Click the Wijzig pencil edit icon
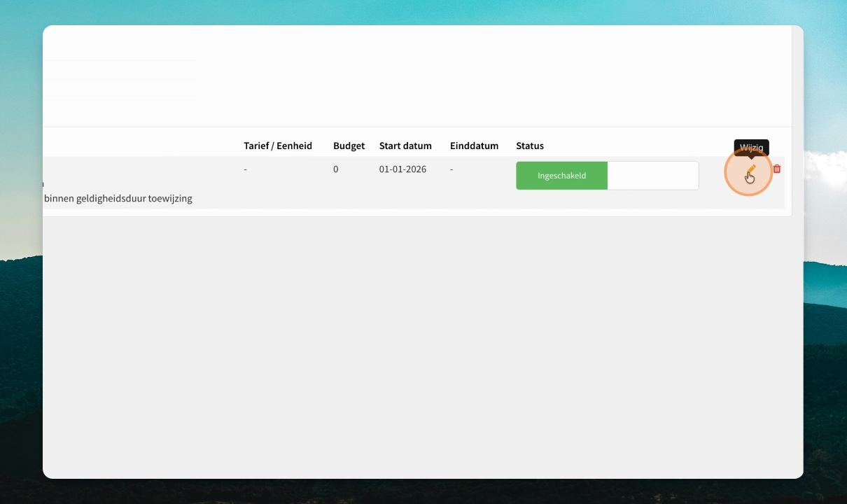Image resolution: width=847 pixels, height=504 pixels. pyautogui.click(x=751, y=169)
